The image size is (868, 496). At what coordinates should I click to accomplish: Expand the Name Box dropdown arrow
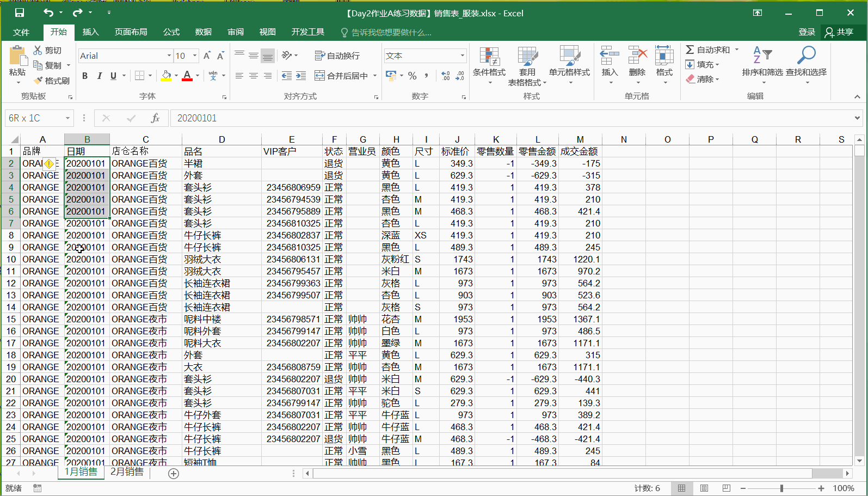pos(68,118)
